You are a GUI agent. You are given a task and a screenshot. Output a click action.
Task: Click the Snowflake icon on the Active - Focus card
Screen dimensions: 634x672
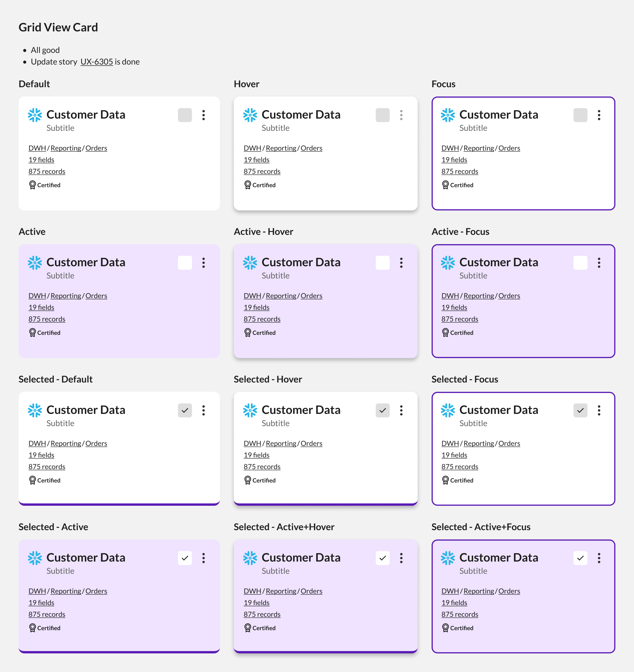448,263
